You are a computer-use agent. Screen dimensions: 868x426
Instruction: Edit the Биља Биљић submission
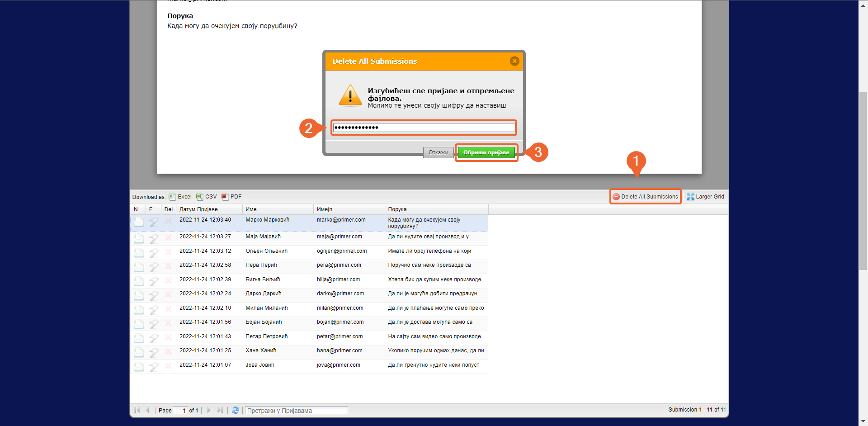click(x=154, y=281)
